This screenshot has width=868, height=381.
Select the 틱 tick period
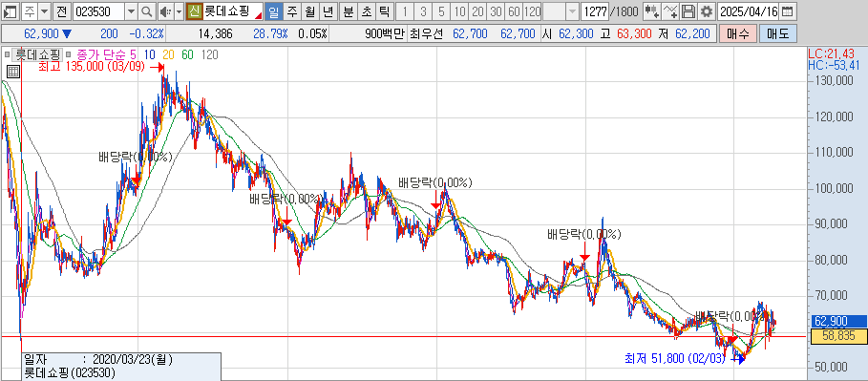(x=384, y=11)
